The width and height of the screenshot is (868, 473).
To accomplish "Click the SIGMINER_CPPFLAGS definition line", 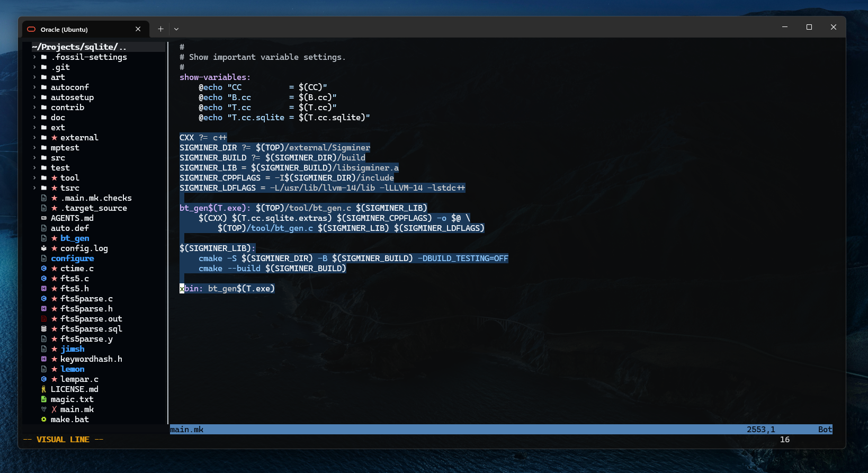I will [x=287, y=178].
